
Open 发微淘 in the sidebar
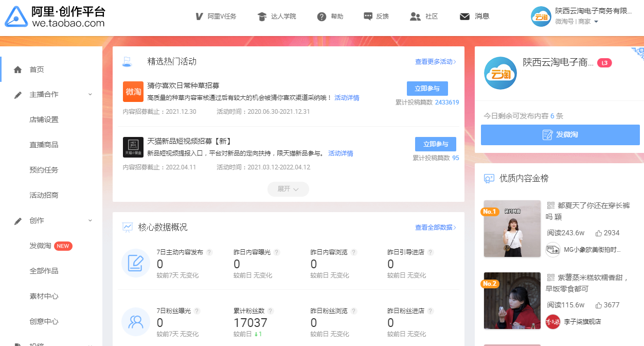coord(40,246)
